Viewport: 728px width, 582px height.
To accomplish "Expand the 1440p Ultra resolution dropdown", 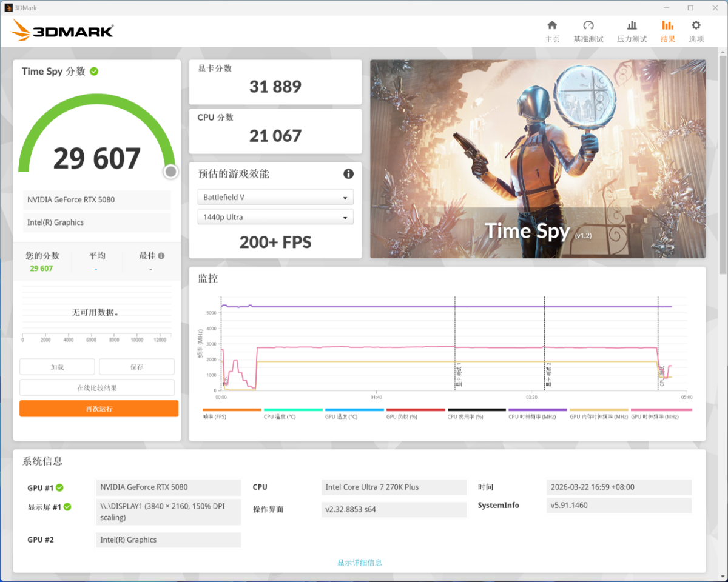I will click(x=275, y=217).
